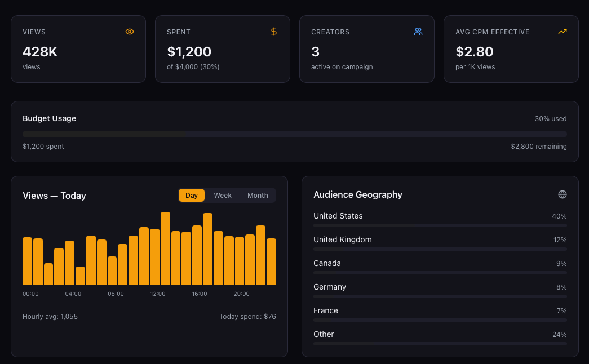Viewport: 589px width, 364px height.
Task: Click the $2.80 CPM value
Action: click(x=475, y=51)
